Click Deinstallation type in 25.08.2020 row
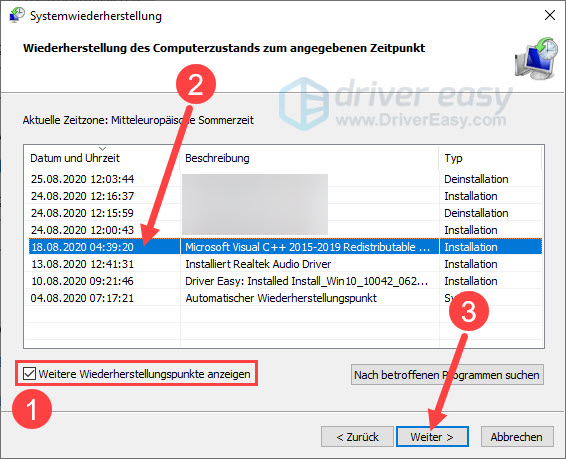This screenshot has width=566, height=459. 476,179
